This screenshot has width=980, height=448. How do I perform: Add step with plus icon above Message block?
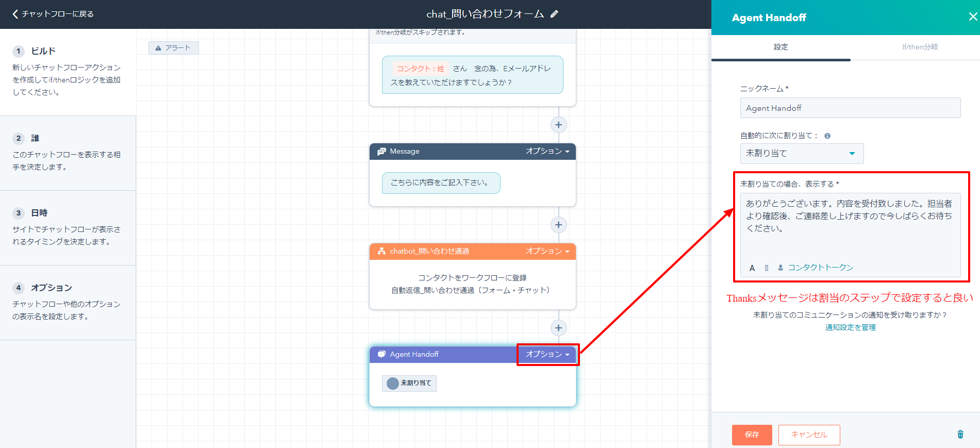point(558,125)
